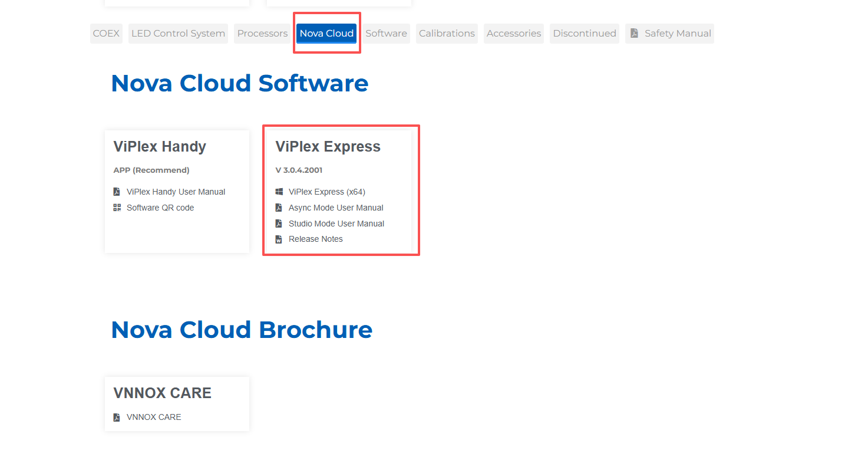Open the Async Mode User Manual link
This screenshot has width=868, height=450.
tap(336, 208)
